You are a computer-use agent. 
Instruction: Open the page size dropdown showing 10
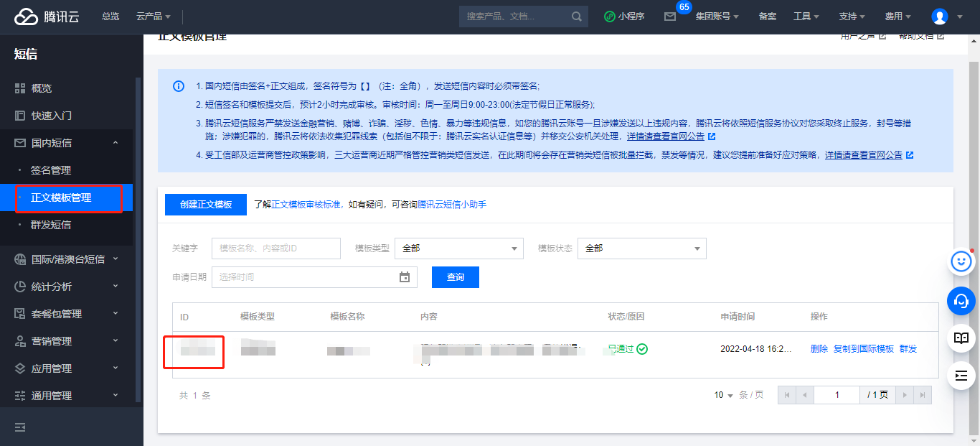722,394
